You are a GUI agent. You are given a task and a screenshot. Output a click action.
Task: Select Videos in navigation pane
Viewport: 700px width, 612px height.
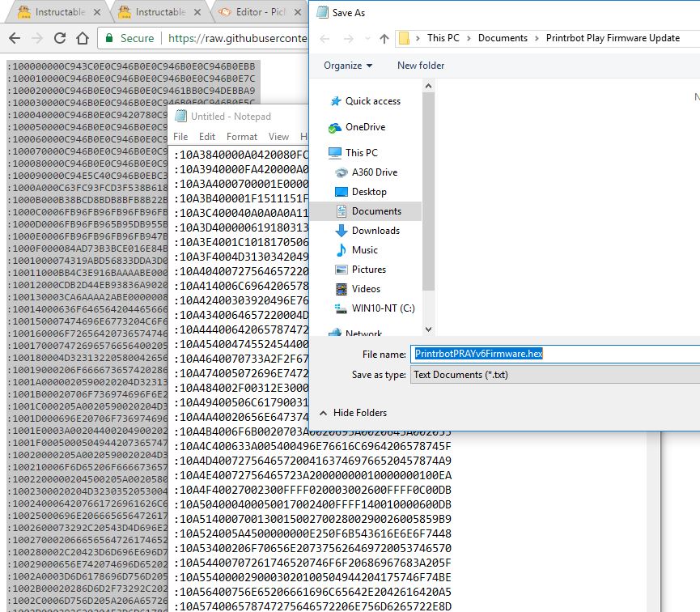358,289
